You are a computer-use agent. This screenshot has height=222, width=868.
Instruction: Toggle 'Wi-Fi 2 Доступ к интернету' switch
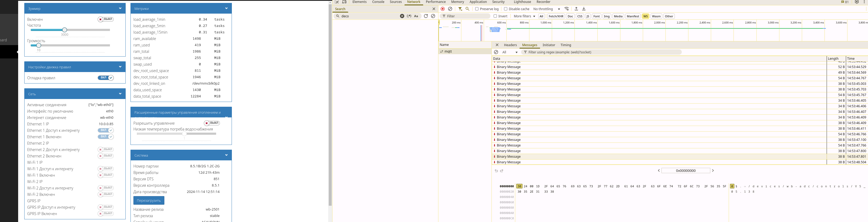pos(105,188)
